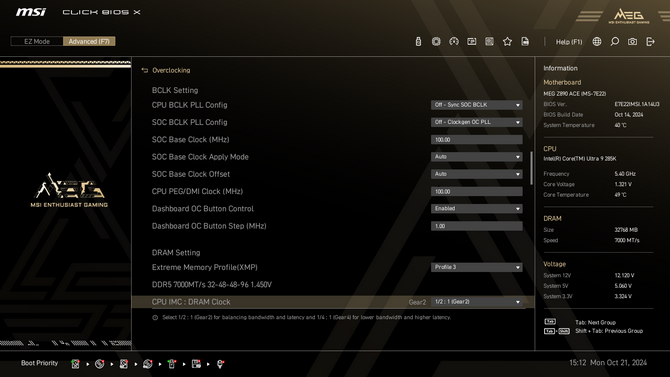Click the Dashboard OC Button Step field
The height and width of the screenshot is (377, 670).
tap(476, 226)
